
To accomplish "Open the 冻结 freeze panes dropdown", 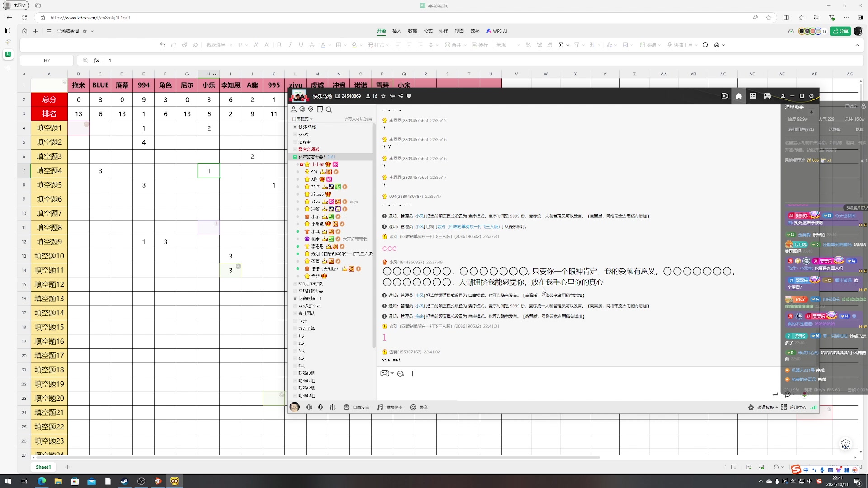I will coord(651,45).
